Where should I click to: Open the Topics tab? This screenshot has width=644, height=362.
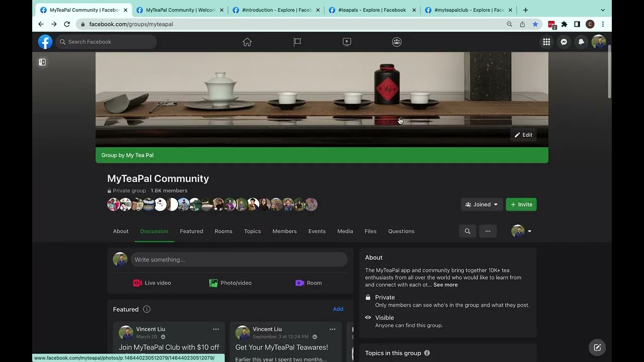(253, 231)
